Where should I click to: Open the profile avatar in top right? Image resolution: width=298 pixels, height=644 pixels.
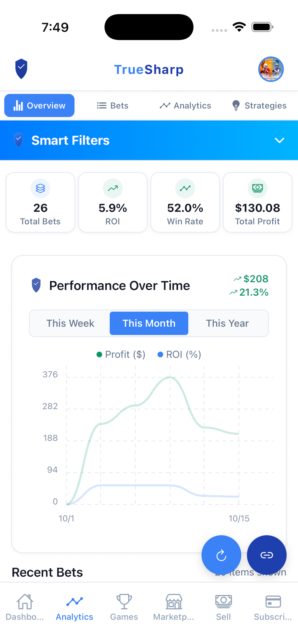[x=271, y=69]
